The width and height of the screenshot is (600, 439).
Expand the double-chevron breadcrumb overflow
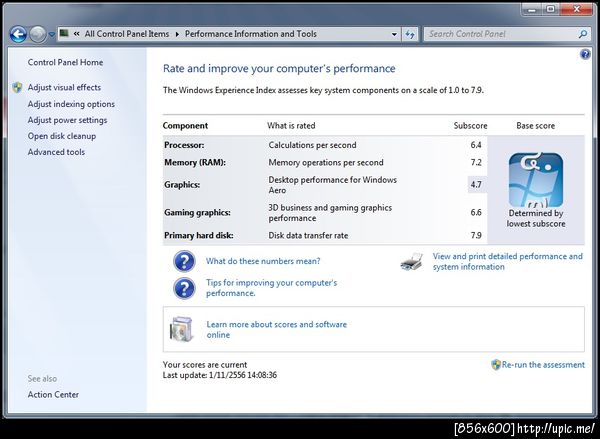(x=77, y=34)
